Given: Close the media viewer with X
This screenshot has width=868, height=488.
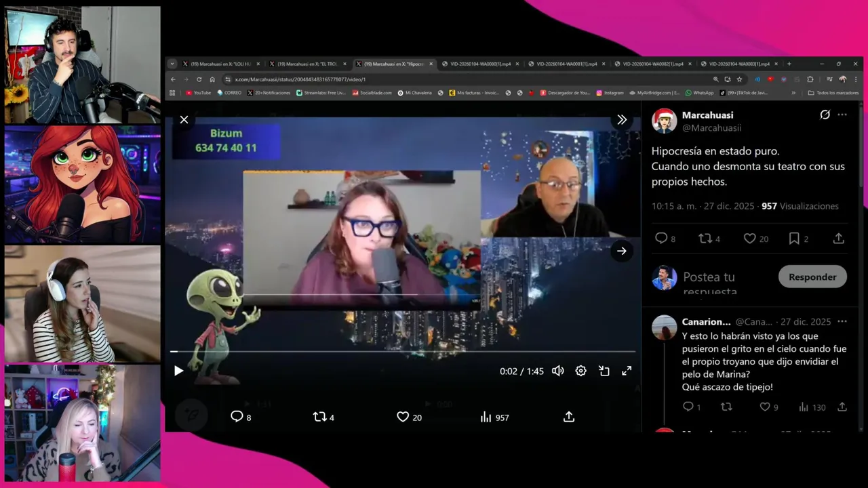Looking at the screenshot, I should pos(184,119).
